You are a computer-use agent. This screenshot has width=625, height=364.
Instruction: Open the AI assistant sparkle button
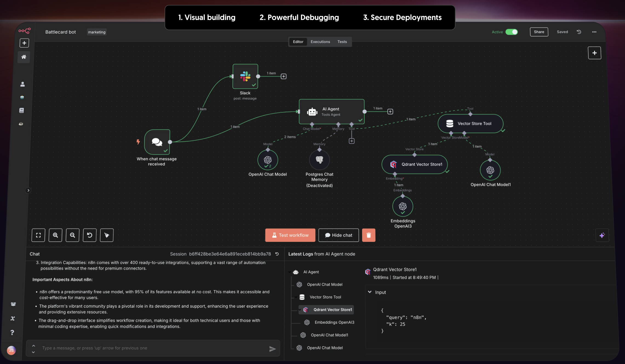point(602,235)
